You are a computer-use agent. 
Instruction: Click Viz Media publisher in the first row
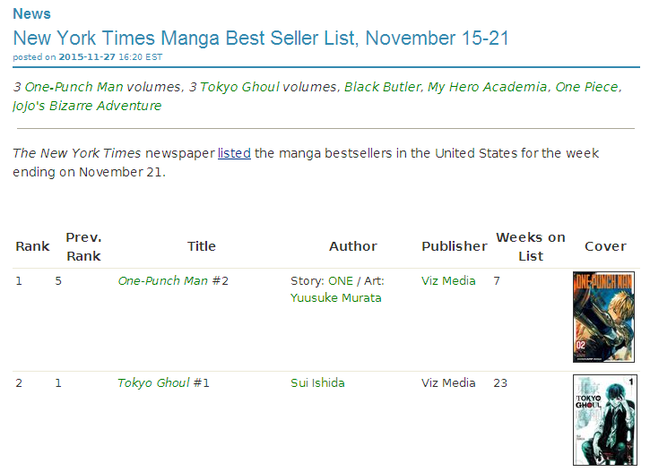point(448,281)
